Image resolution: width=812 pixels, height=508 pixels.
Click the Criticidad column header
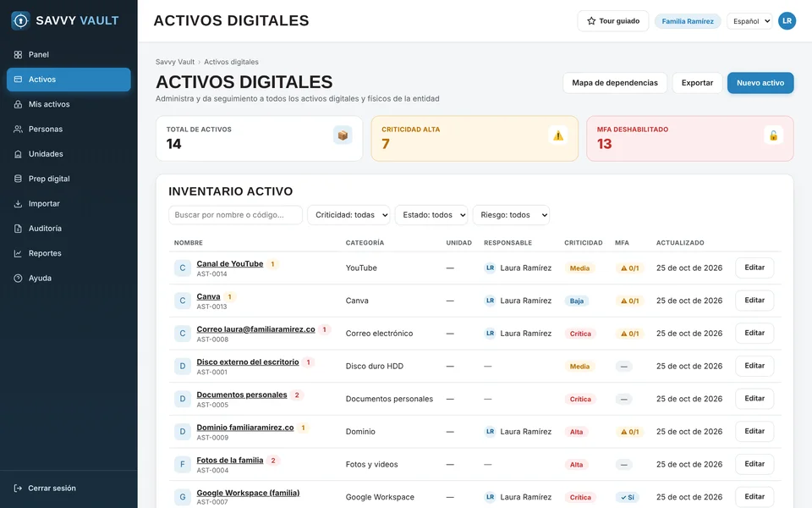coord(583,243)
